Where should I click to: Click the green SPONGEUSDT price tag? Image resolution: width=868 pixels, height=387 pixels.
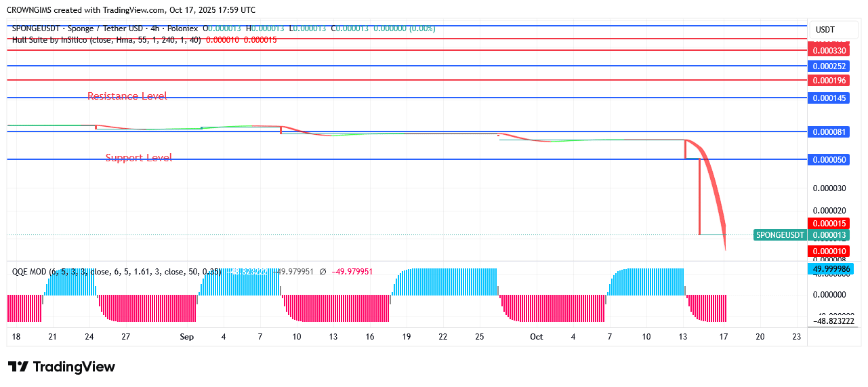click(780, 235)
